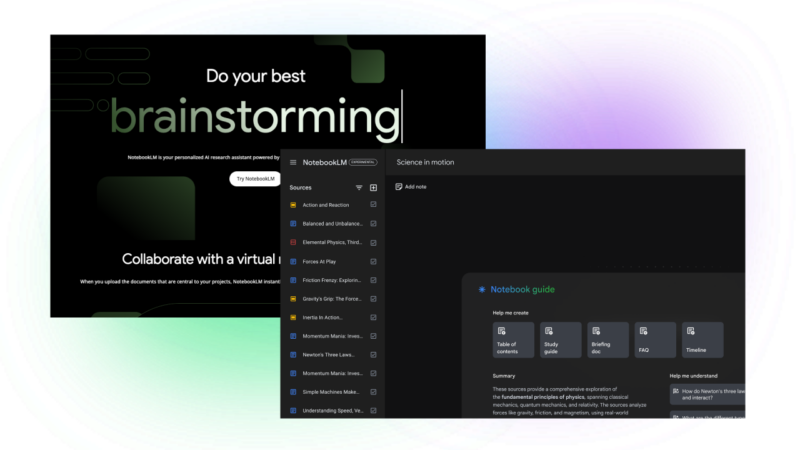This screenshot has width=800, height=450.
Task: Click the Add note icon
Action: click(x=399, y=186)
